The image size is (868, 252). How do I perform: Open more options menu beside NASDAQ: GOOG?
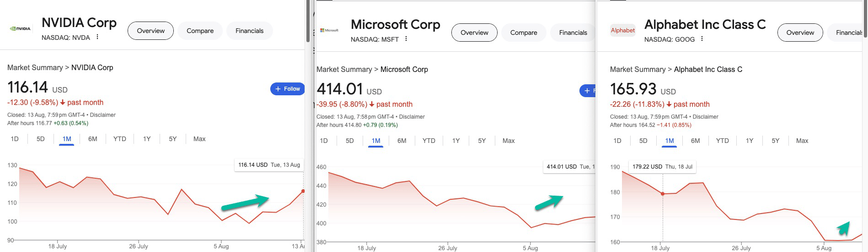pos(702,39)
